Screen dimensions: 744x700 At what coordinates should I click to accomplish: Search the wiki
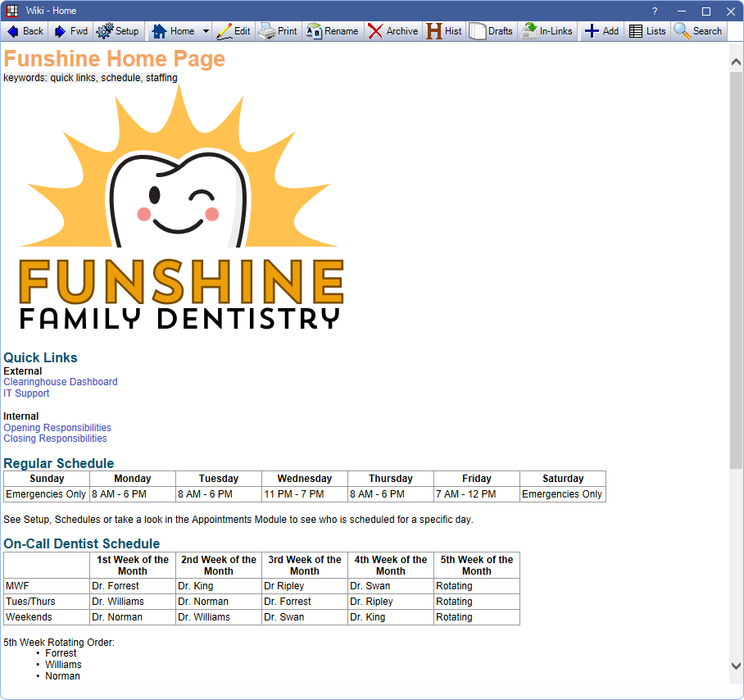[698, 31]
